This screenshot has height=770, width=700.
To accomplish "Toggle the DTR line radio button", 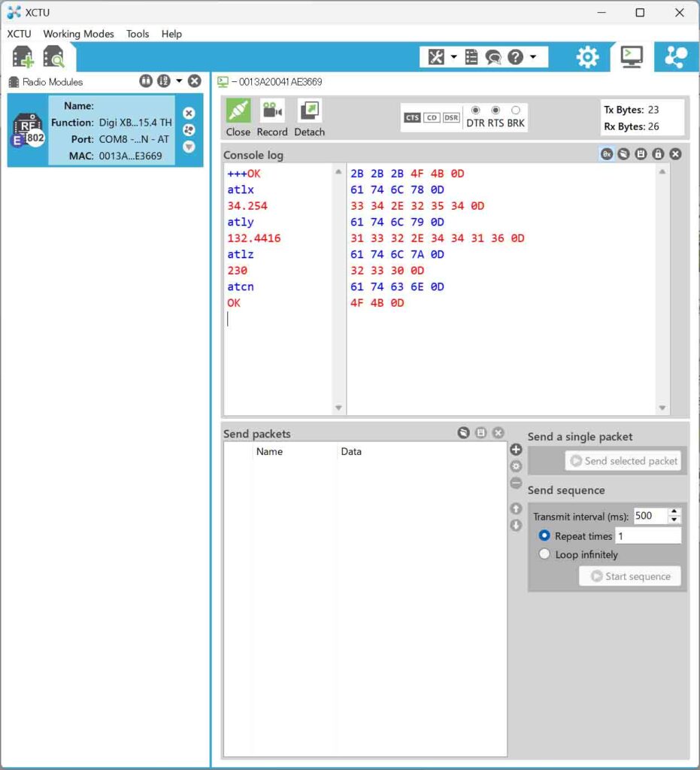I will (x=475, y=110).
